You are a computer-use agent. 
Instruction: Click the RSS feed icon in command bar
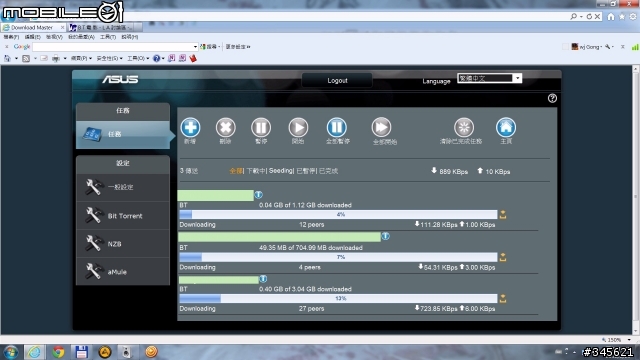tap(26, 58)
